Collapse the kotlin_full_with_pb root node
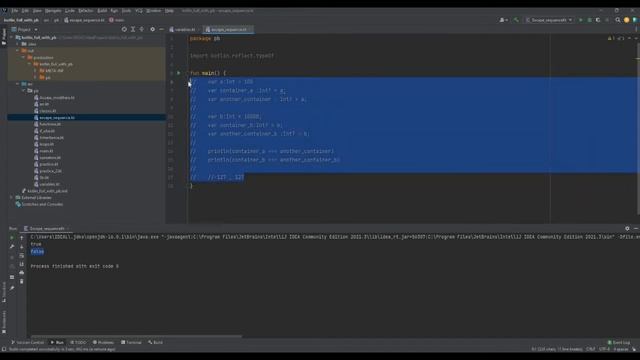 pos(12,38)
